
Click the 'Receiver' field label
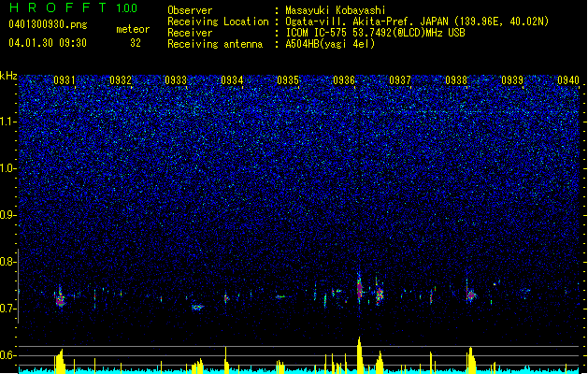point(190,33)
